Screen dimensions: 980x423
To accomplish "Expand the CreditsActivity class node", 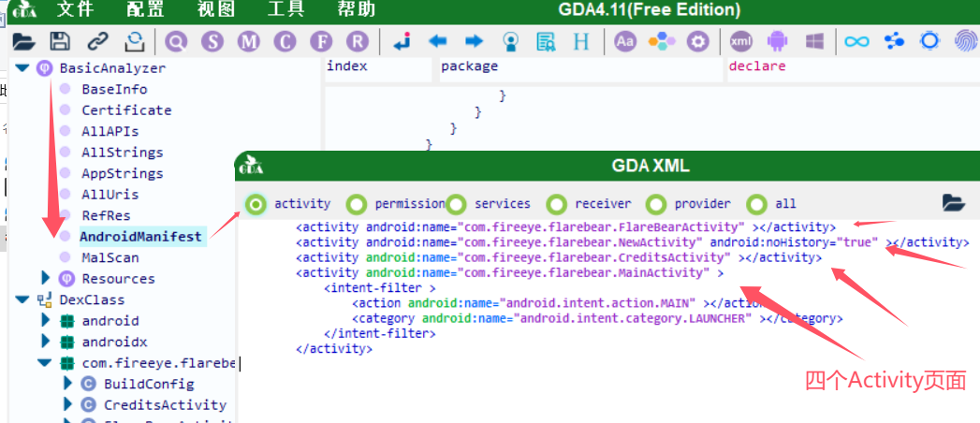I will [68, 404].
